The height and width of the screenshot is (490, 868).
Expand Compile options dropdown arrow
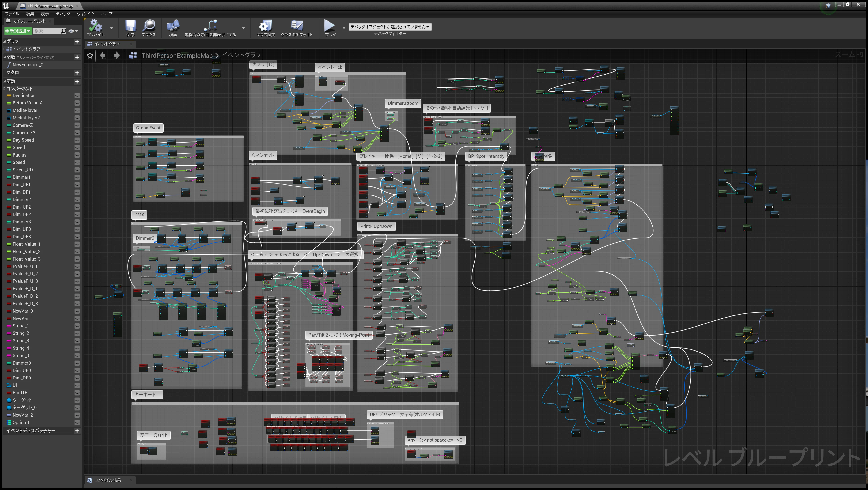(111, 28)
